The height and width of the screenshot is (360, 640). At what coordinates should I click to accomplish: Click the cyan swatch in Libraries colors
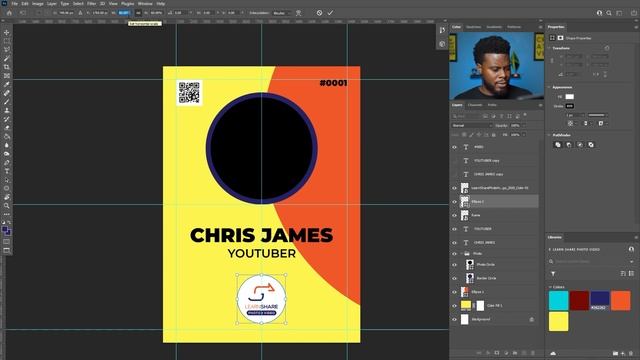click(x=558, y=301)
